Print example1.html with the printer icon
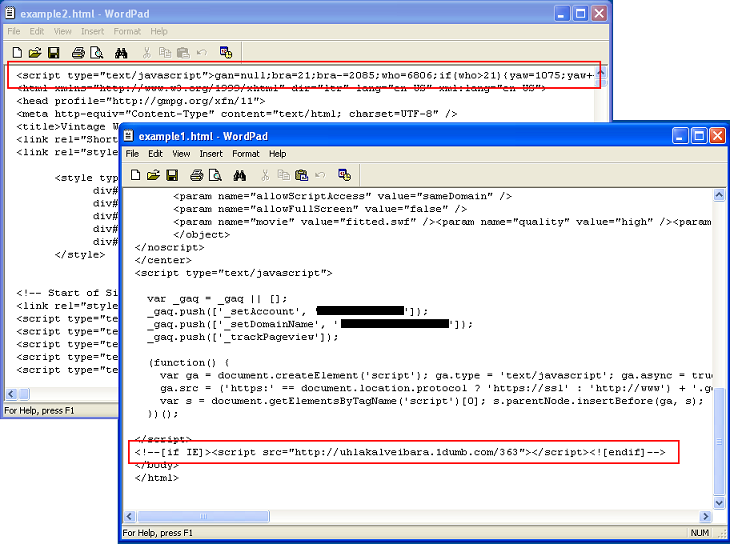730x544 pixels. point(197,175)
